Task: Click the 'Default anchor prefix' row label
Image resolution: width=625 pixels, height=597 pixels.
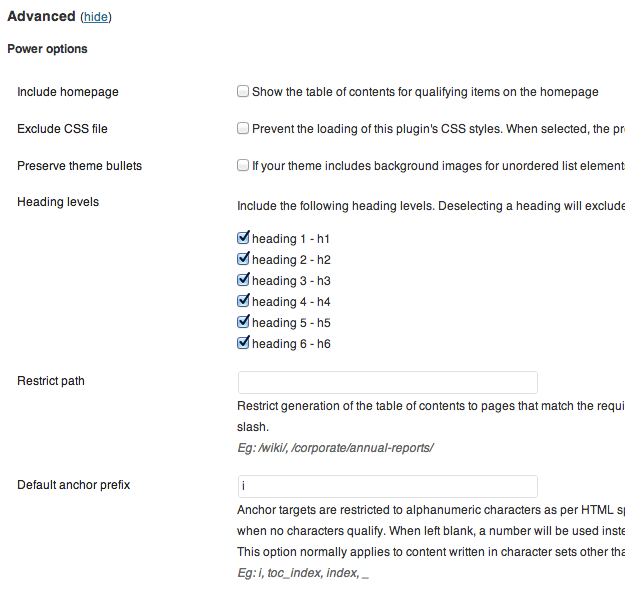Action: [74, 485]
